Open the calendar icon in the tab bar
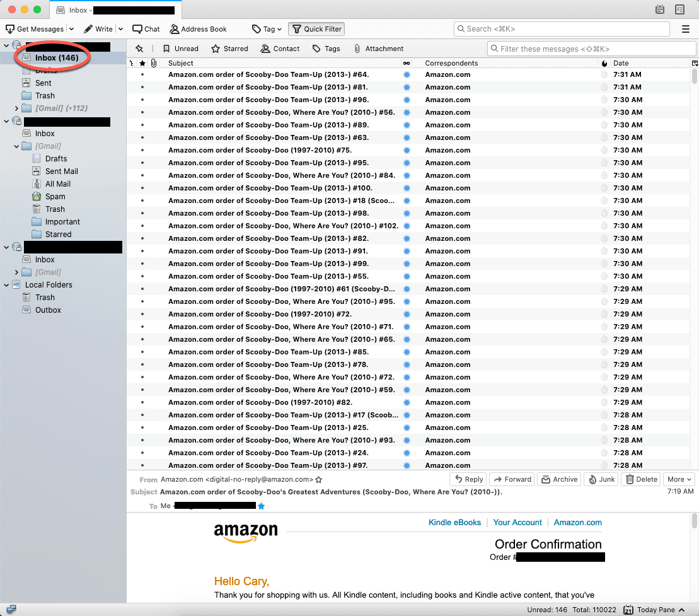The width and height of the screenshot is (699, 616). tap(660, 9)
